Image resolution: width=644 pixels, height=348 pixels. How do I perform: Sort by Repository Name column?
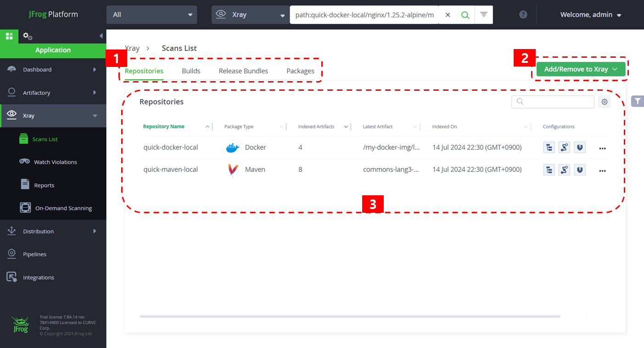[x=163, y=127]
